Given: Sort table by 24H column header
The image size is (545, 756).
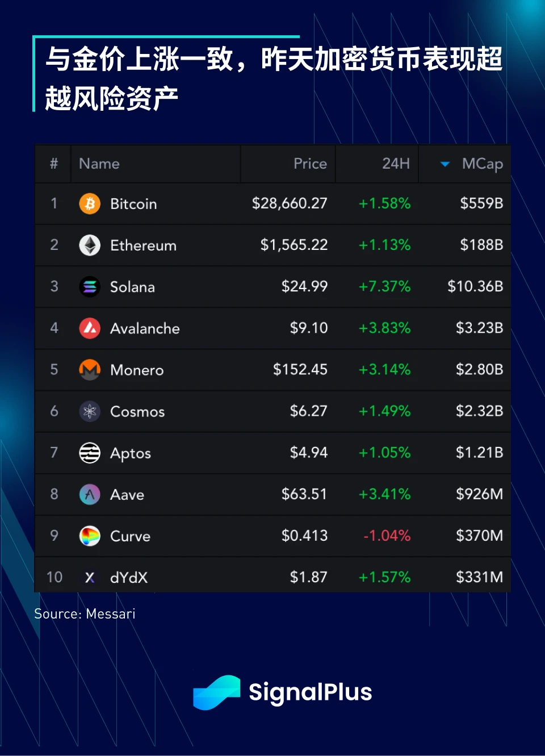Looking at the screenshot, I should pyautogui.click(x=396, y=164).
